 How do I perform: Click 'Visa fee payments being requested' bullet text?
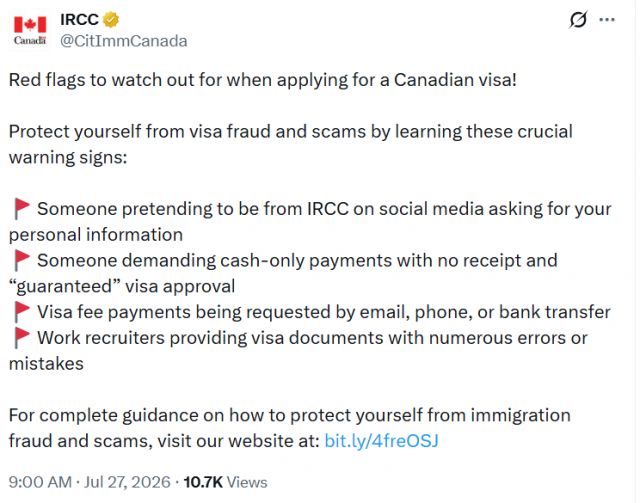324,312
